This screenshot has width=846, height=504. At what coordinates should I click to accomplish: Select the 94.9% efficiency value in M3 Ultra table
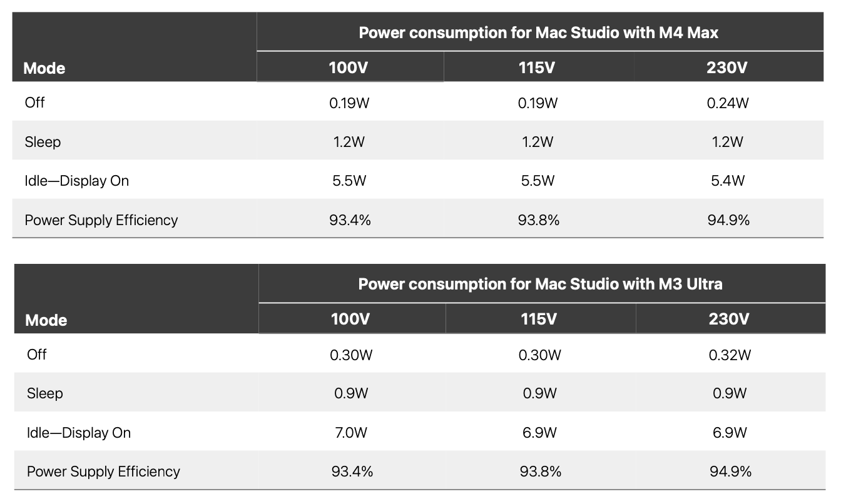coord(730,471)
